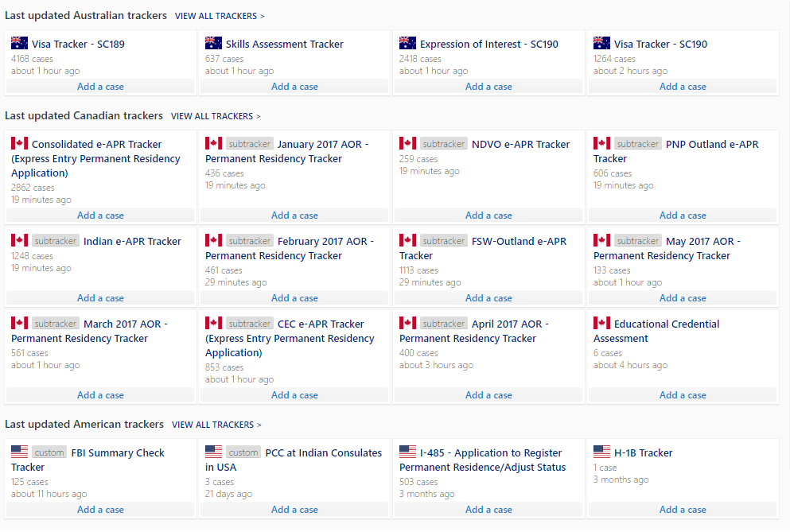Add a case to PNP Outland e-APR Tracker
Viewport: 790px width, 532px height.
[x=683, y=216]
